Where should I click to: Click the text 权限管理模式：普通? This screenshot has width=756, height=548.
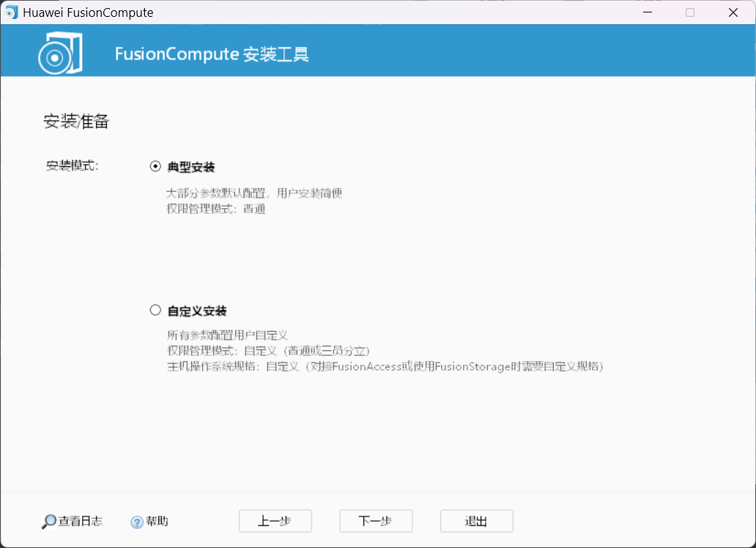216,209
